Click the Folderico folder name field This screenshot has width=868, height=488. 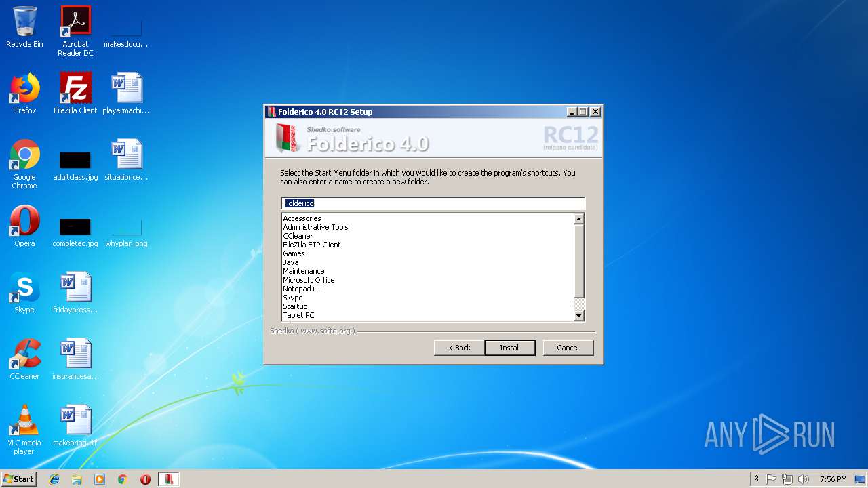[433, 203]
